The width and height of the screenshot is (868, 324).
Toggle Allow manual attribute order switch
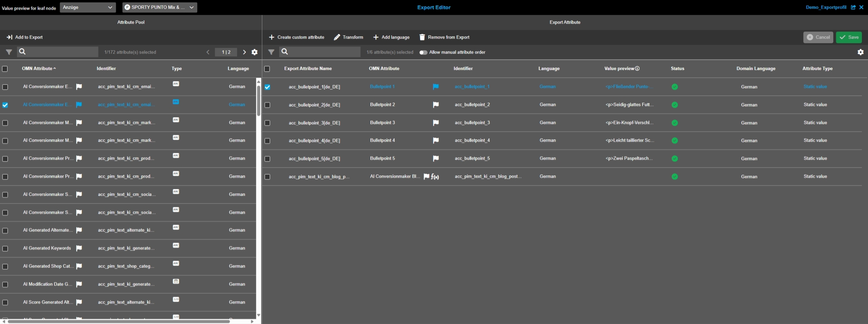tap(423, 53)
